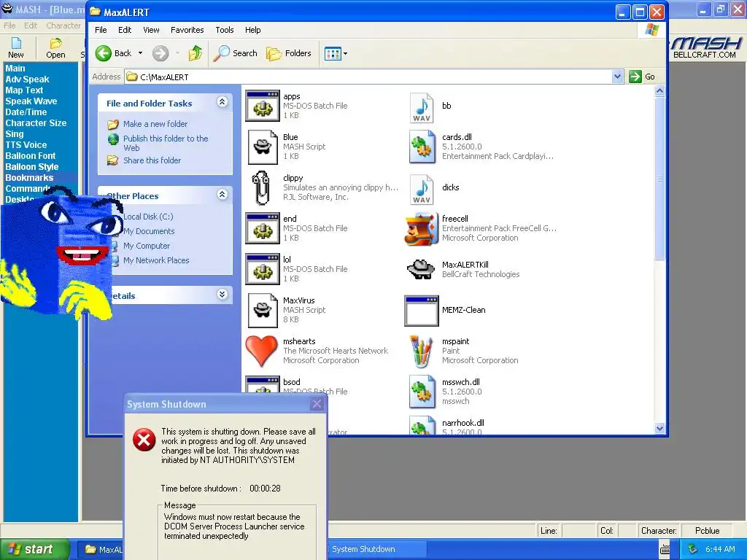Open the Help menu in Explorer

[253, 30]
